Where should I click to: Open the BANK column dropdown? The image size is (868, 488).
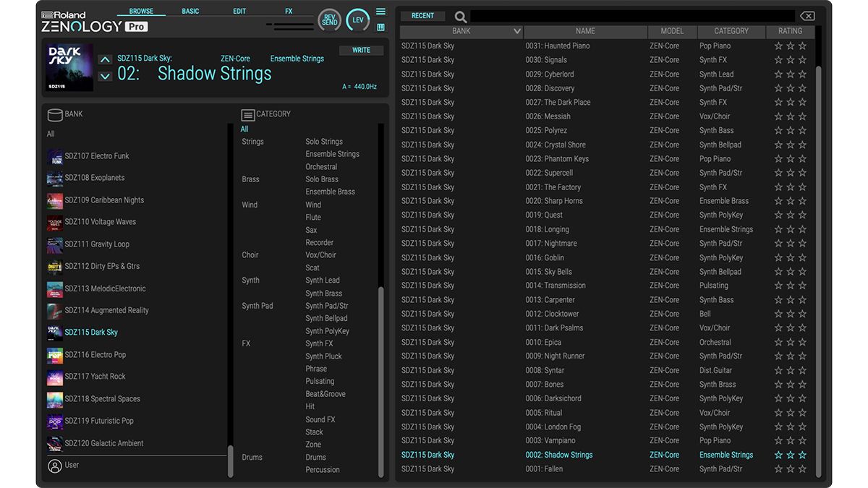[x=516, y=31]
